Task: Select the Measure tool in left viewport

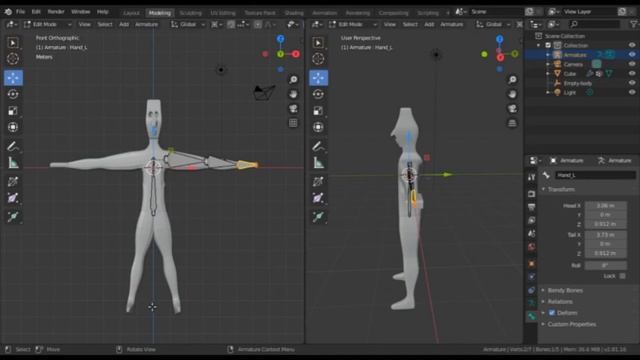Action: pos(13,162)
